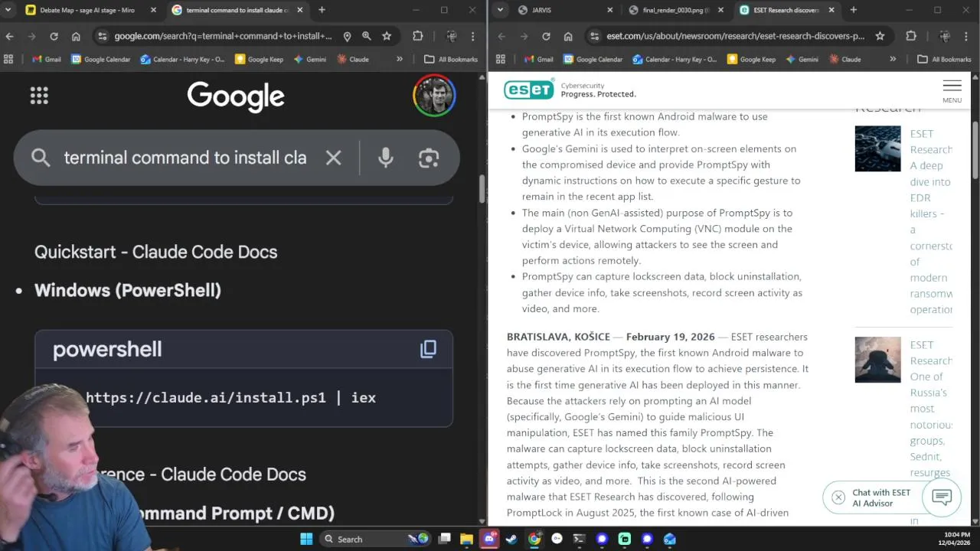Go back in the left Chrome window

[x=9, y=36]
